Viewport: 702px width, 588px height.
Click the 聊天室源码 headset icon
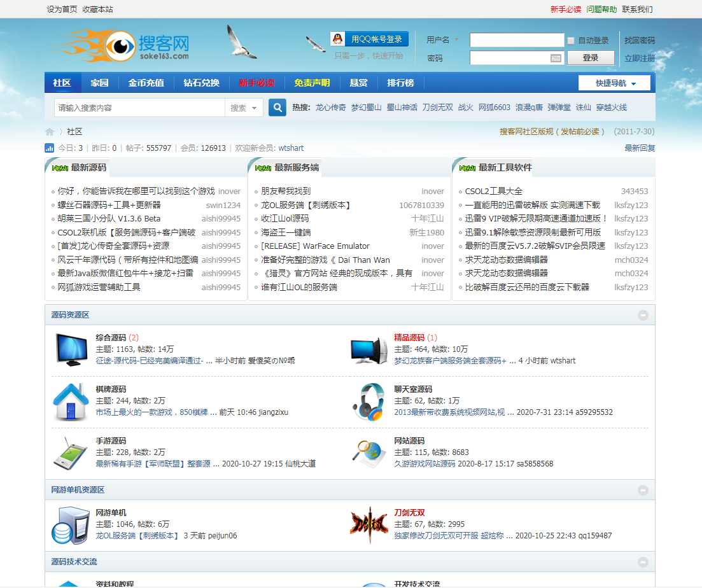[369, 402]
